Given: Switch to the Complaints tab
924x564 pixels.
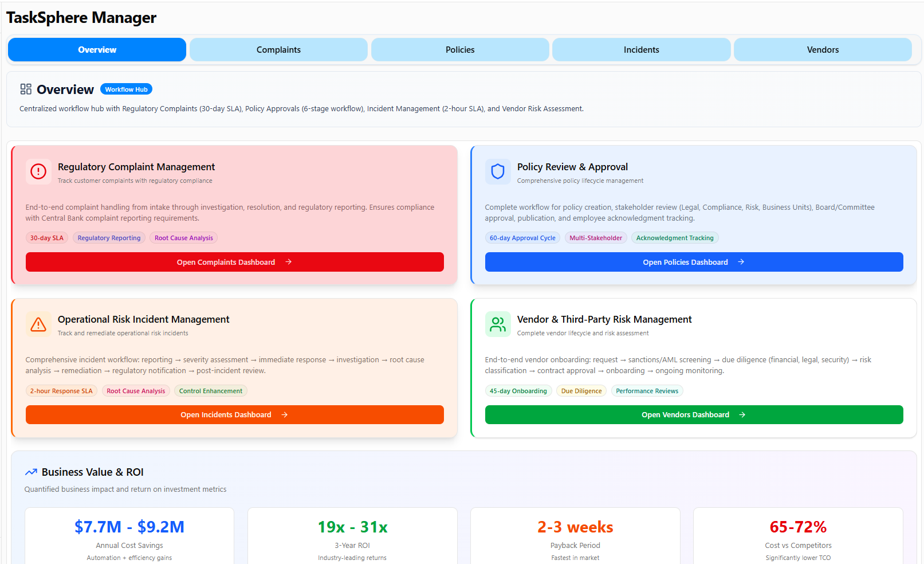Looking at the screenshot, I should 278,50.
